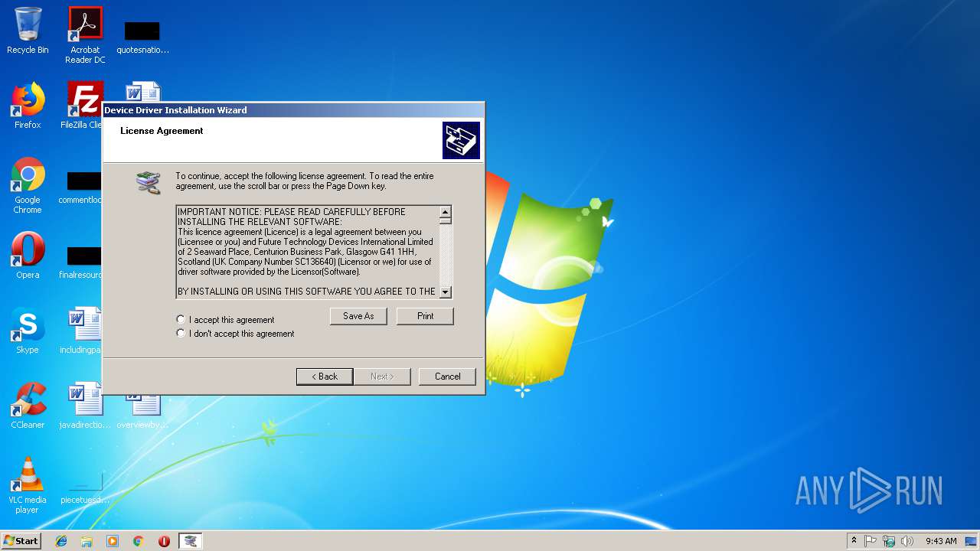The width and height of the screenshot is (980, 551).
Task: Launch Opera from the desktop
Action: 28,255
